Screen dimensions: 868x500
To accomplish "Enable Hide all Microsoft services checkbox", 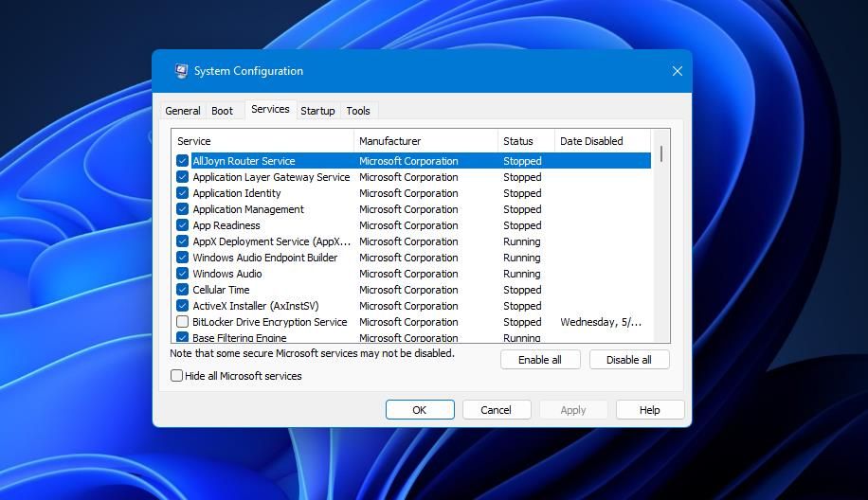I will click(x=176, y=376).
